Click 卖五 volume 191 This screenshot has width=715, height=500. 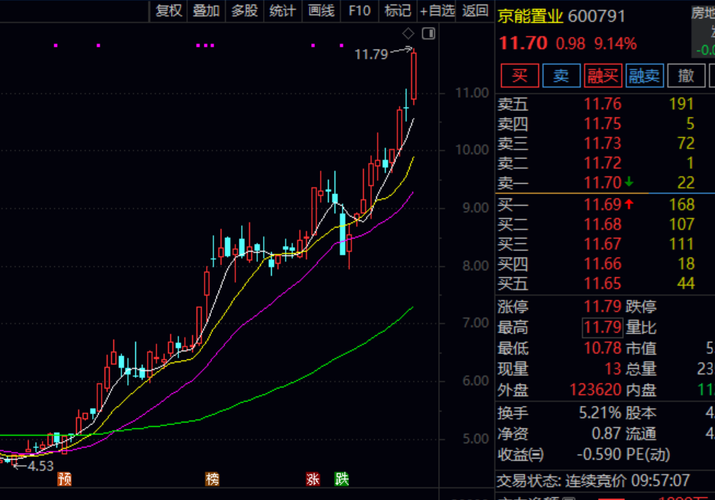(x=681, y=104)
